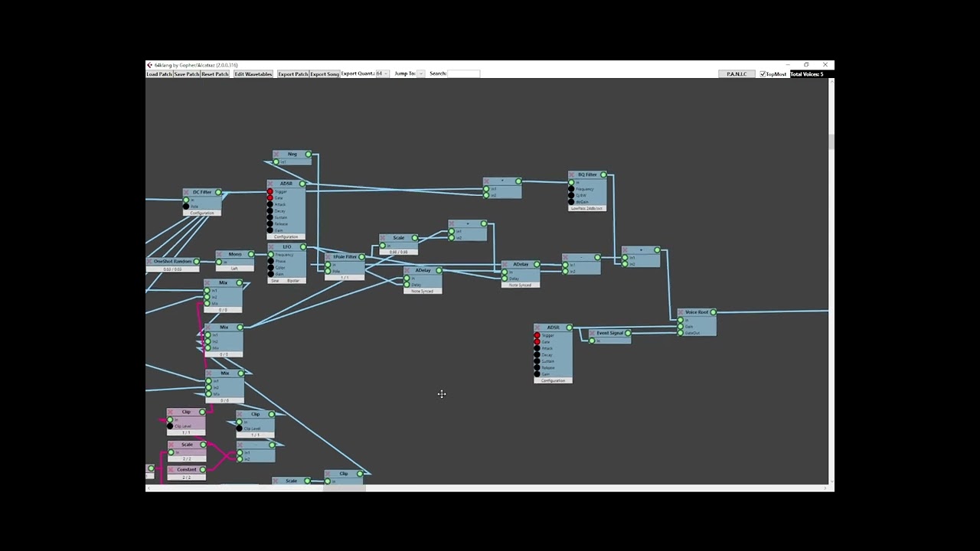Screen dimensions: 980x551
Task: Delete the Neg node with its X icon
Action: click(x=276, y=155)
